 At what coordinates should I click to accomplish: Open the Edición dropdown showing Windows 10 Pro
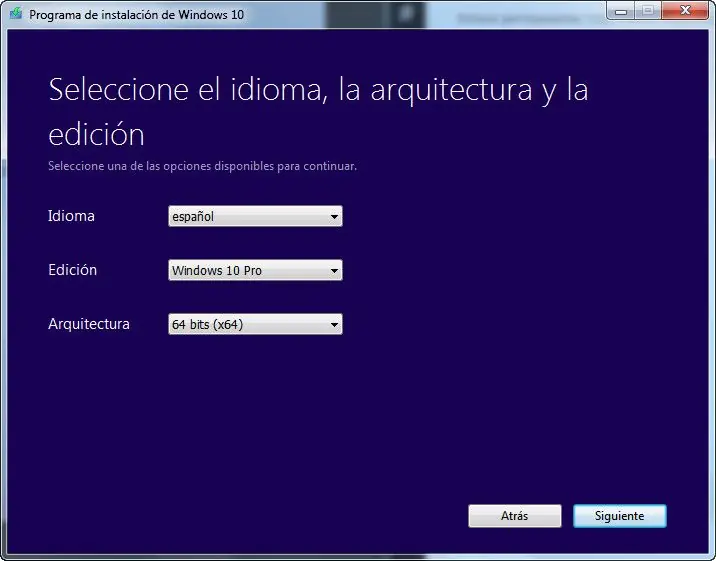[x=255, y=270]
